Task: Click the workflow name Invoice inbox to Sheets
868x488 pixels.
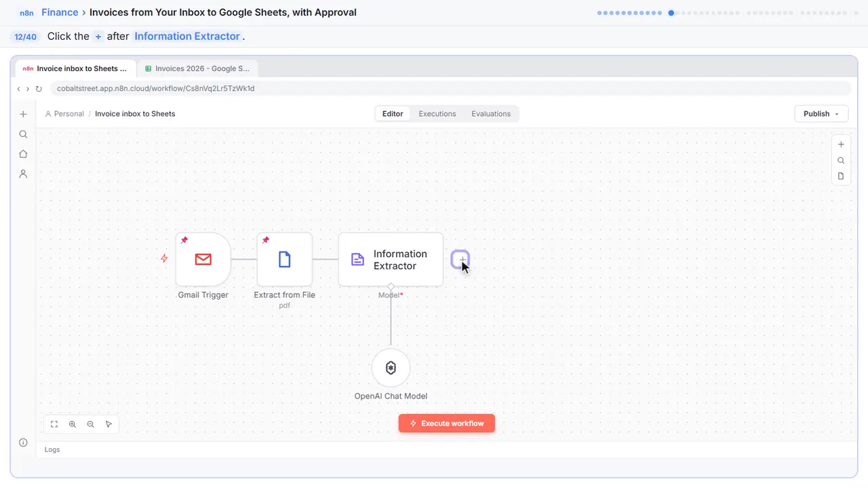Action: coord(135,114)
